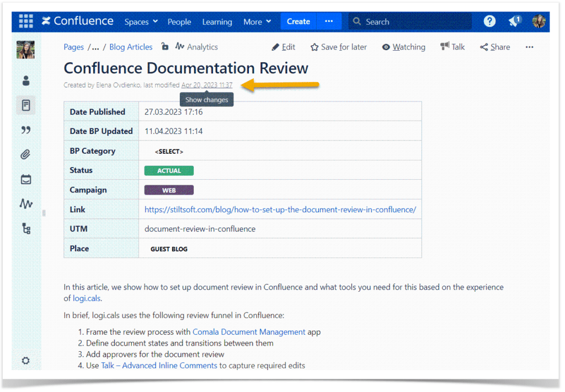Image resolution: width=565 pixels, height=392 pixels.
Task: Expand the More dropdown menu
Action: click(x=257, y=22)
